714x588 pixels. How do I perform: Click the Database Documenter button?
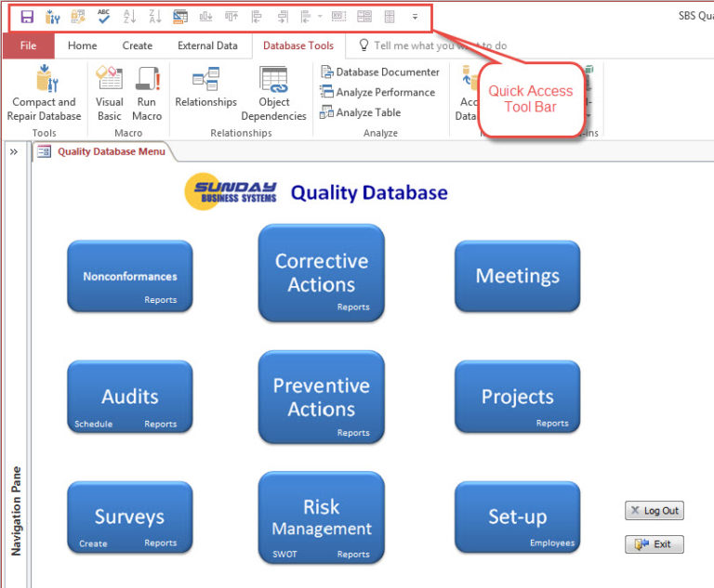[380, 72]
